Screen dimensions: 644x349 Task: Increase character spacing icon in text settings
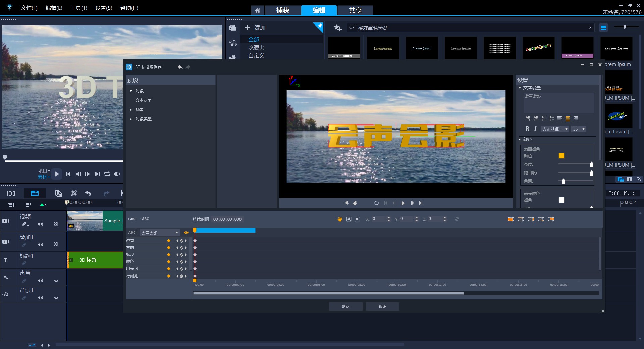point(528,118)
